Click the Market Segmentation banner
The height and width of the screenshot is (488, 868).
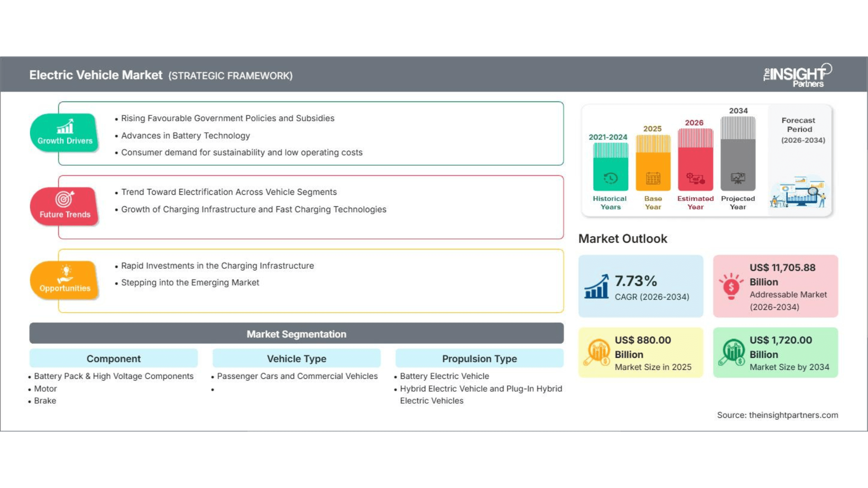pyautogui.click(x=296, y=333)
